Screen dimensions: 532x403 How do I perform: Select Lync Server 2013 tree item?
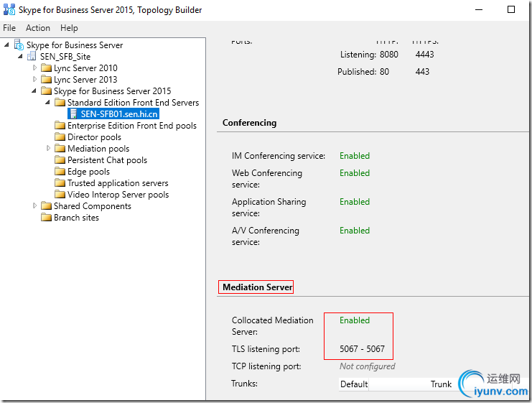coord(85,80)
